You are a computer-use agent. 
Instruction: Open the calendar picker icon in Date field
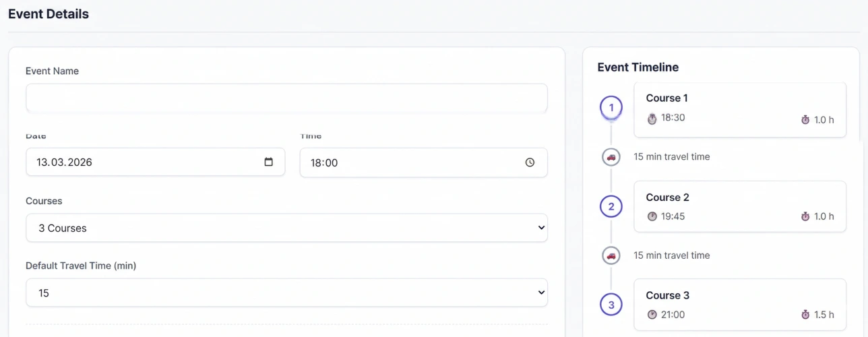[x=269, y=162]
